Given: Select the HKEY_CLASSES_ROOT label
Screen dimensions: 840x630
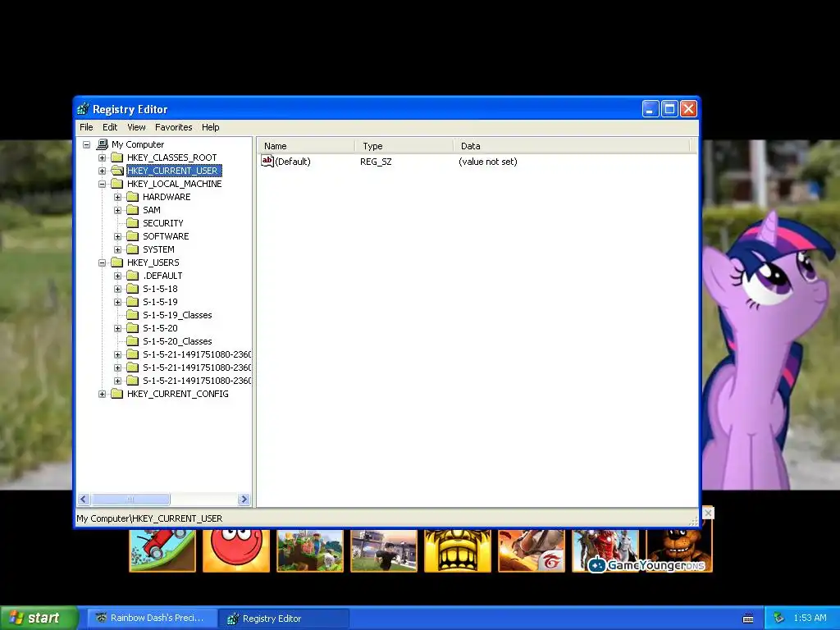Looking at the screenshot, I should tap(172, 157).
